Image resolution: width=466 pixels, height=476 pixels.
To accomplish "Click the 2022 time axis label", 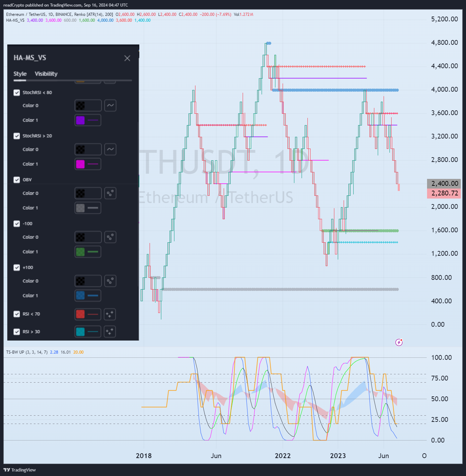I will (283, 456).
